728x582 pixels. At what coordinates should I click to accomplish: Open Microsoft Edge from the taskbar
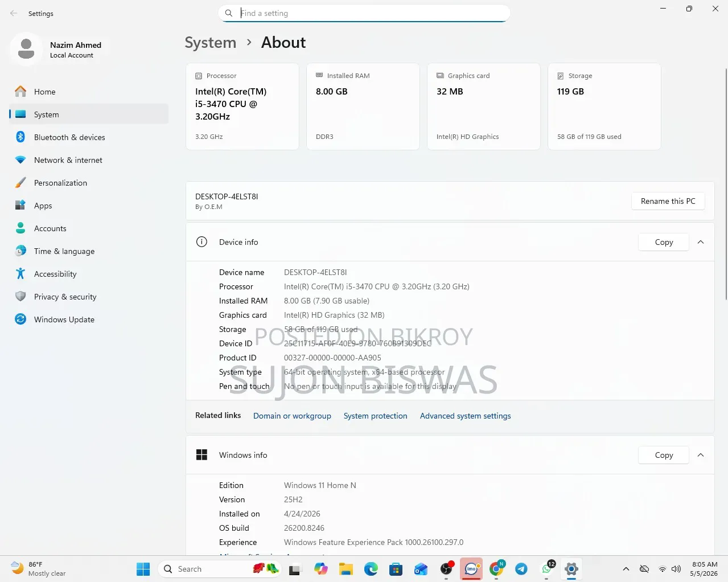(371, 569)
